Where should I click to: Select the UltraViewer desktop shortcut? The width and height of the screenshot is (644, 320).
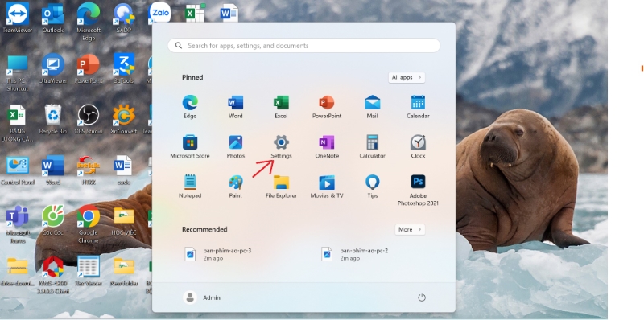tap(53, 68)
